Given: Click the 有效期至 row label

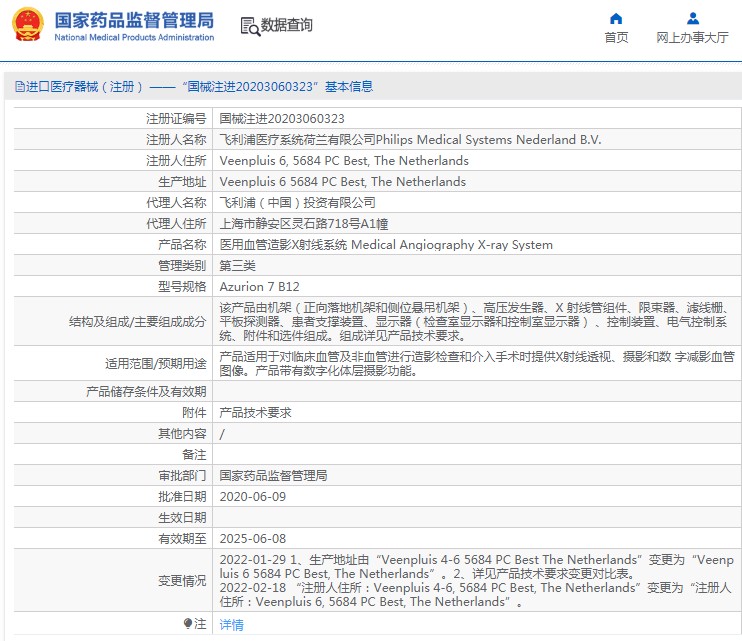Looking at the screenshot, I should [182, 538].
